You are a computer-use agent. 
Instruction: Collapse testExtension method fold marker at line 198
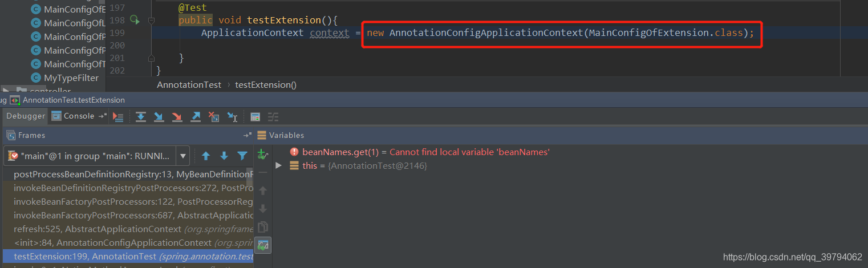[x=151, y=20]
